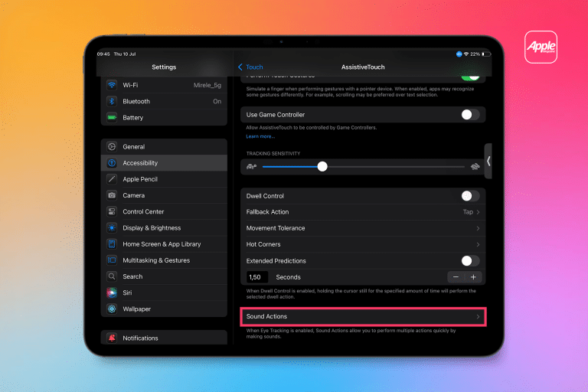The height and width of the screenshot is (392, 588).
Task: Open Home Screen & App Library row
Action: coord(165,243)
